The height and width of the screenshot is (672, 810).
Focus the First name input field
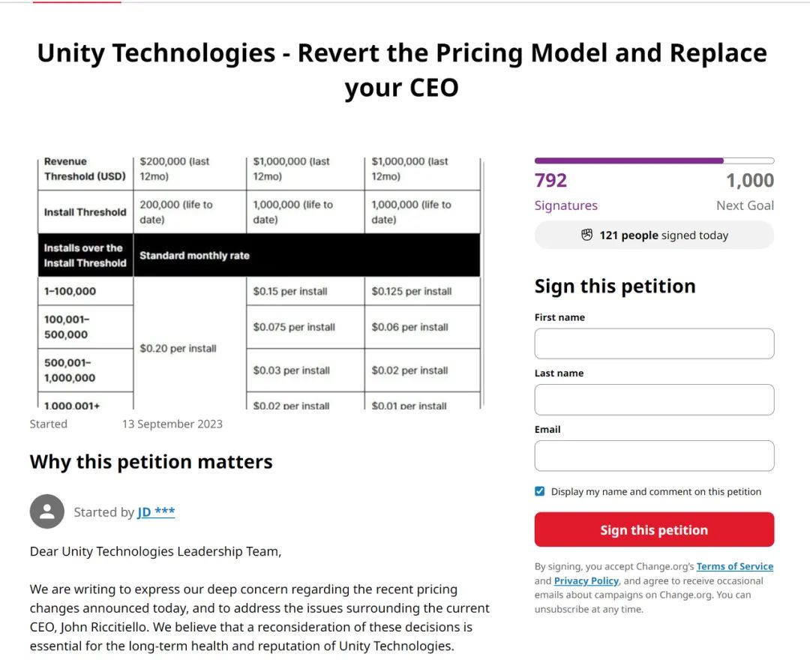654,343
